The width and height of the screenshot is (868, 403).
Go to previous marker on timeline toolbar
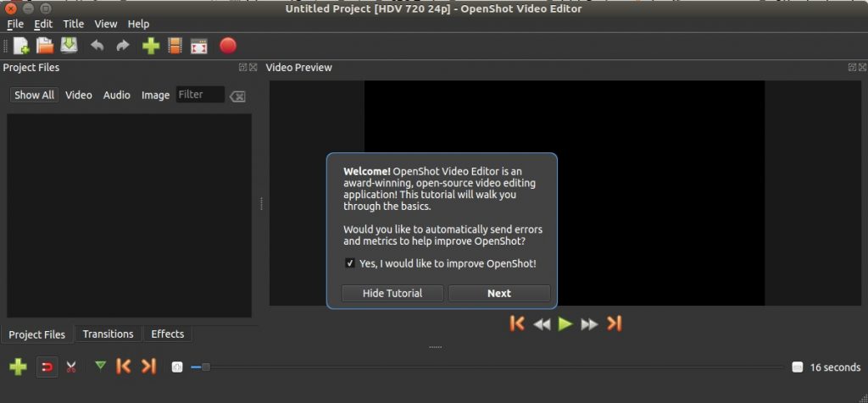pyautogui.click(x=124, y=366)
